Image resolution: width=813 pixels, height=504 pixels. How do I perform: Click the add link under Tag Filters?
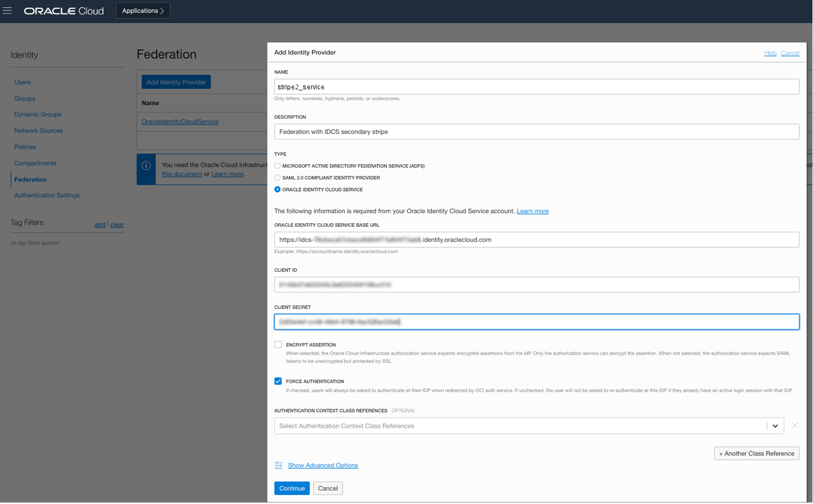[100, 225]
